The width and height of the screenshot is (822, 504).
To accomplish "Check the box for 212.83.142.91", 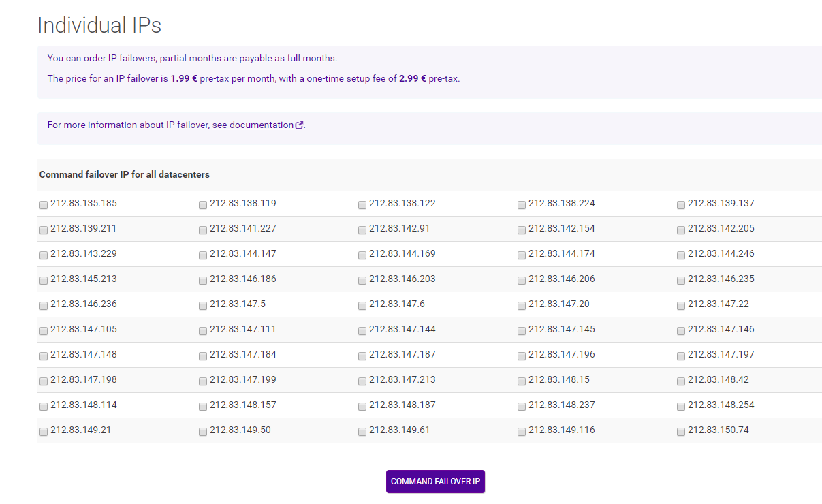I will pyautogui.click(x=362, y=230).
